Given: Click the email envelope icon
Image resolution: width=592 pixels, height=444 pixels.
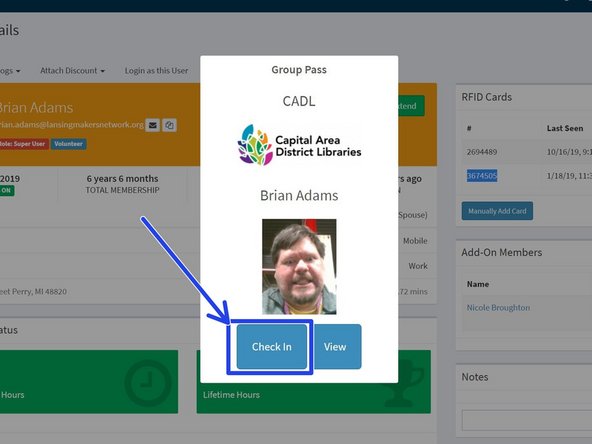Looking at the screenshot, I should click(x=153, y=125).
